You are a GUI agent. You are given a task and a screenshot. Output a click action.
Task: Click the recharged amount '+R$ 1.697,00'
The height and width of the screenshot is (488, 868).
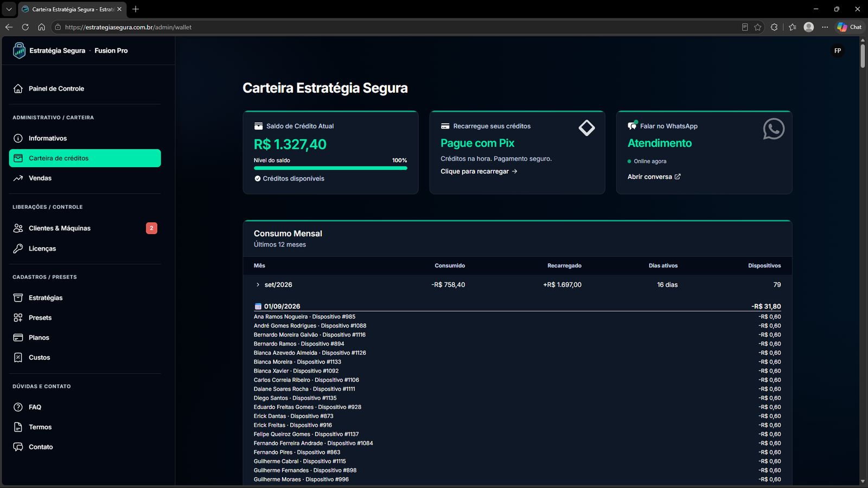(x=562, y=285)
